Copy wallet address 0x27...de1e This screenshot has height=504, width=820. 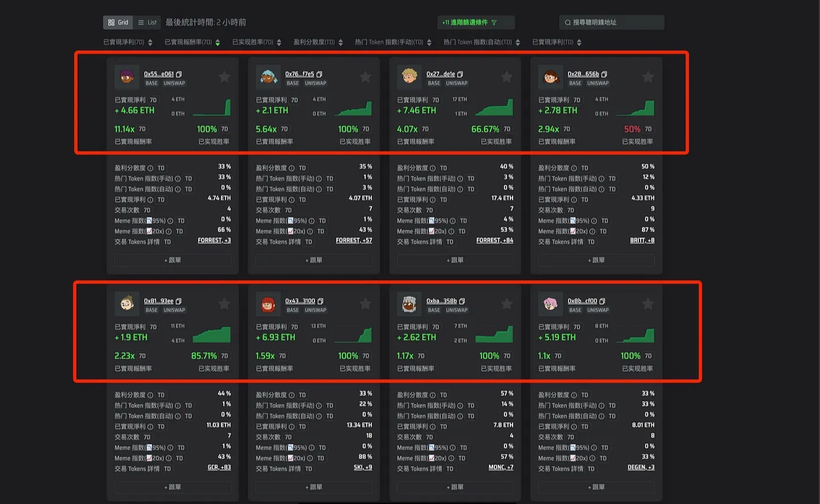(460, 75)
